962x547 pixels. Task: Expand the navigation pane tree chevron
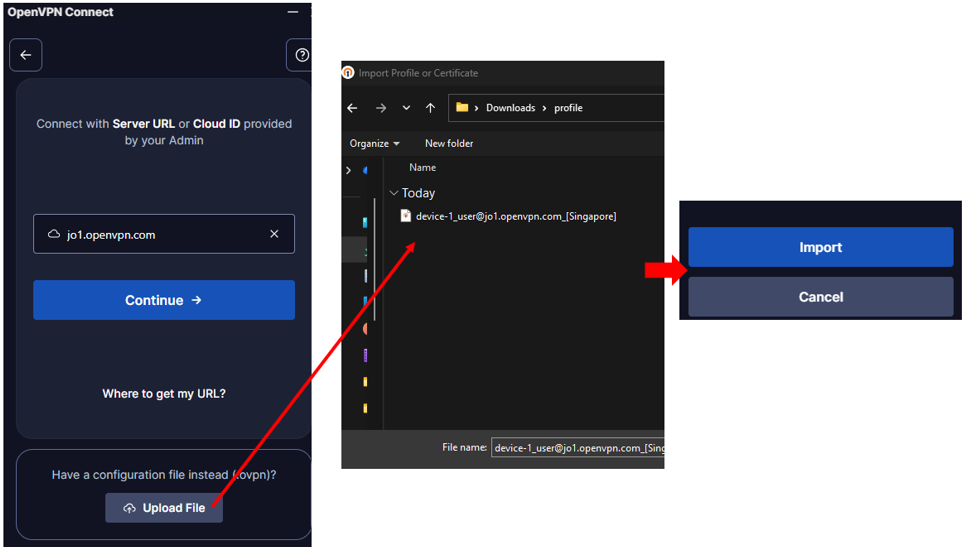[348, 170]
